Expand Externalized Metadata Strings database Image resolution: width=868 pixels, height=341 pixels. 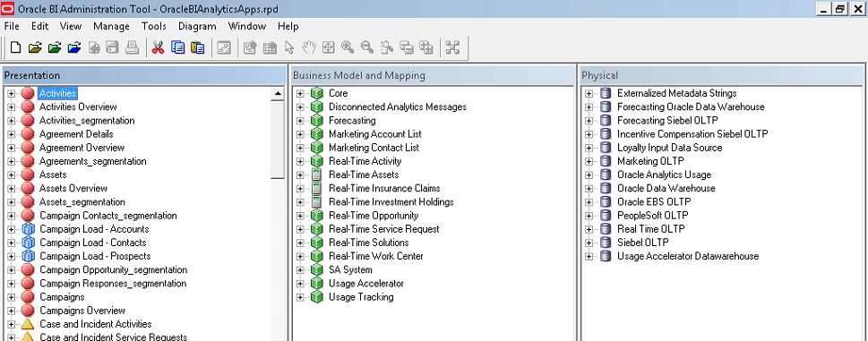[589, 93]
